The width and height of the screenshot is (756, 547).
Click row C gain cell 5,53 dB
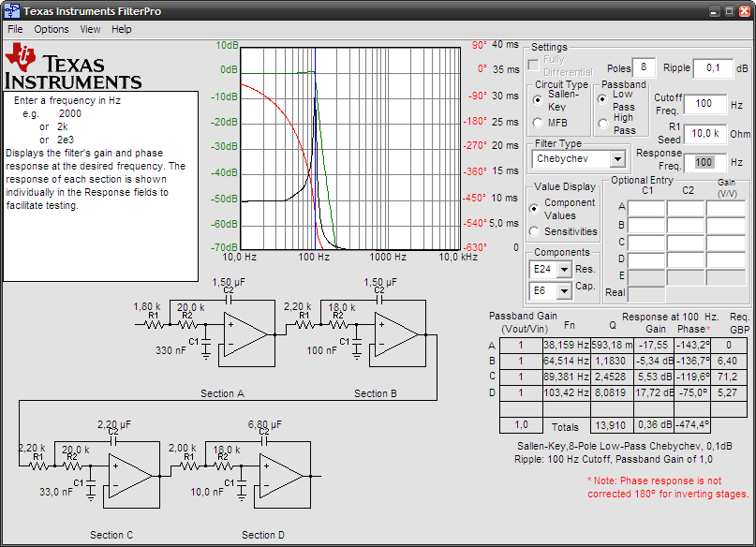(x=654, y=377)
